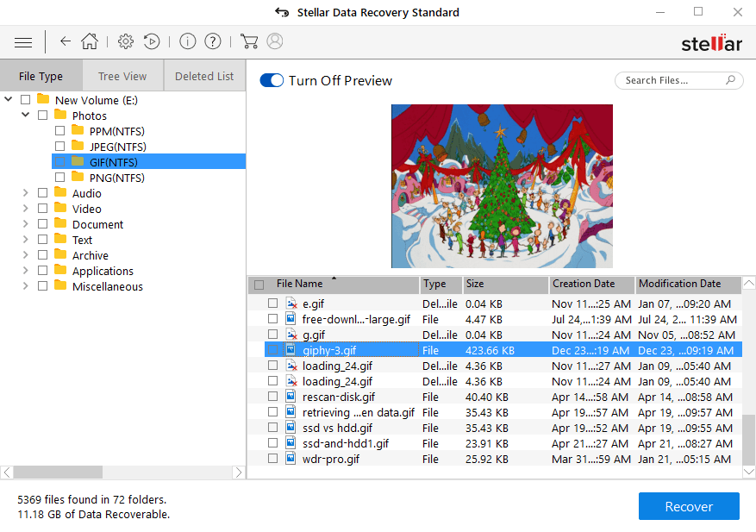Viewport: 756px width, 532px height.
Task: Switch to the Tree View tab
Action: 122,76
